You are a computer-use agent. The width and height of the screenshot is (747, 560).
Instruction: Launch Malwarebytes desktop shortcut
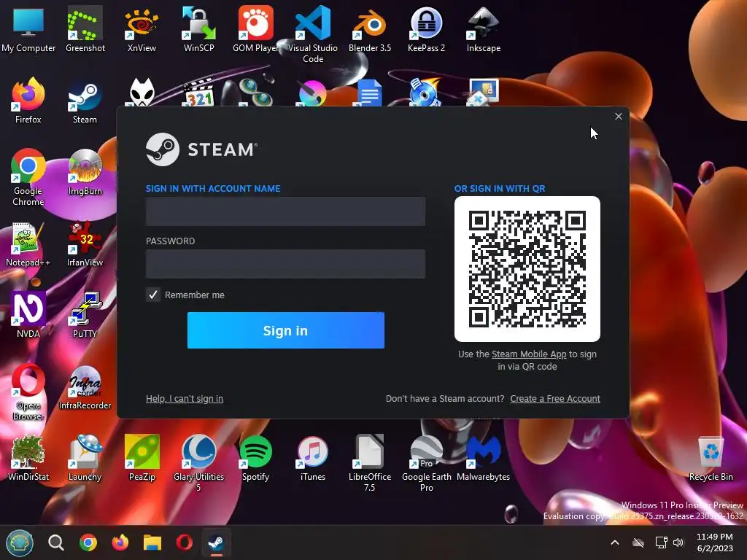[484, 458]
